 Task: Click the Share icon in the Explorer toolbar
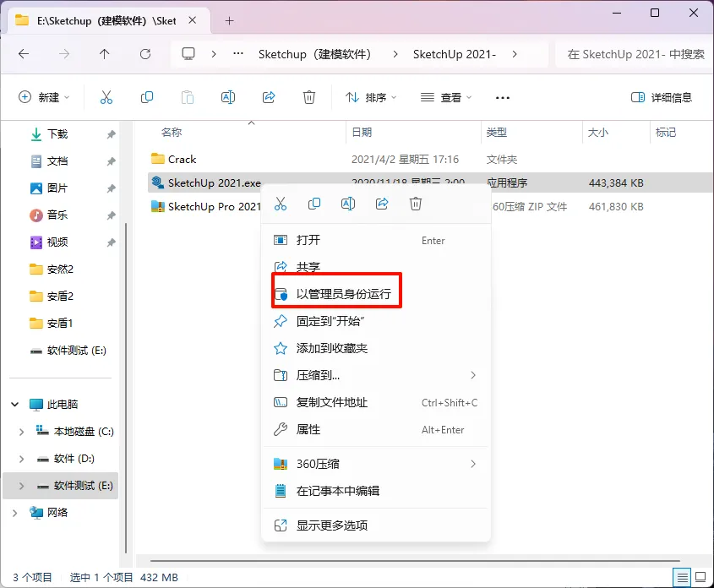[269, 97]
